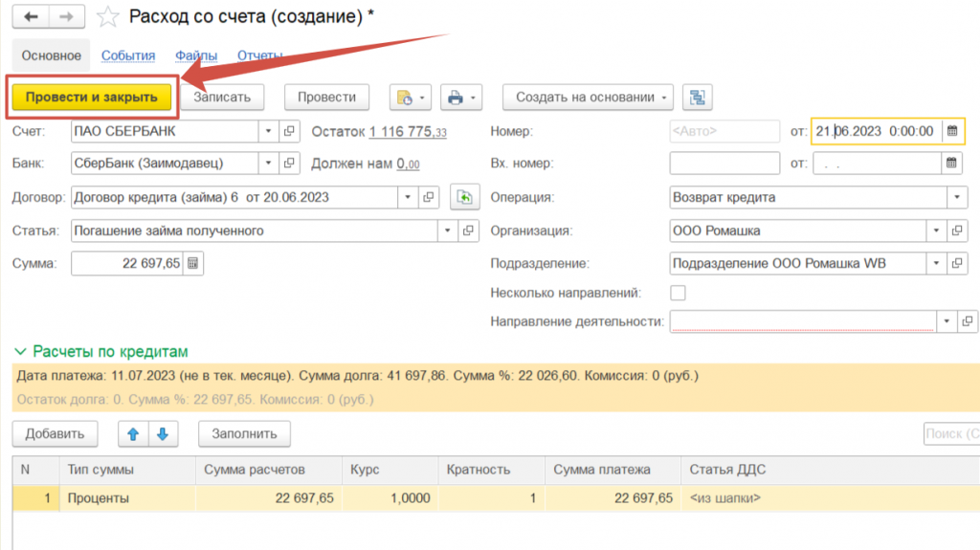Collapse the Расчеты по кредитам section

point(21,351)
